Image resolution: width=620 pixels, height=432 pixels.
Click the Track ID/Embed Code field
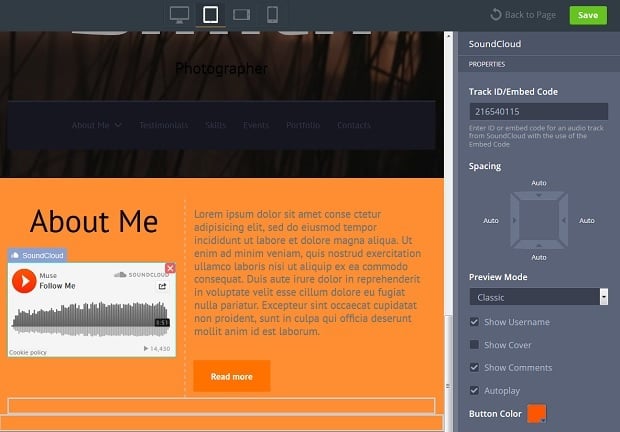click(538, 112)
